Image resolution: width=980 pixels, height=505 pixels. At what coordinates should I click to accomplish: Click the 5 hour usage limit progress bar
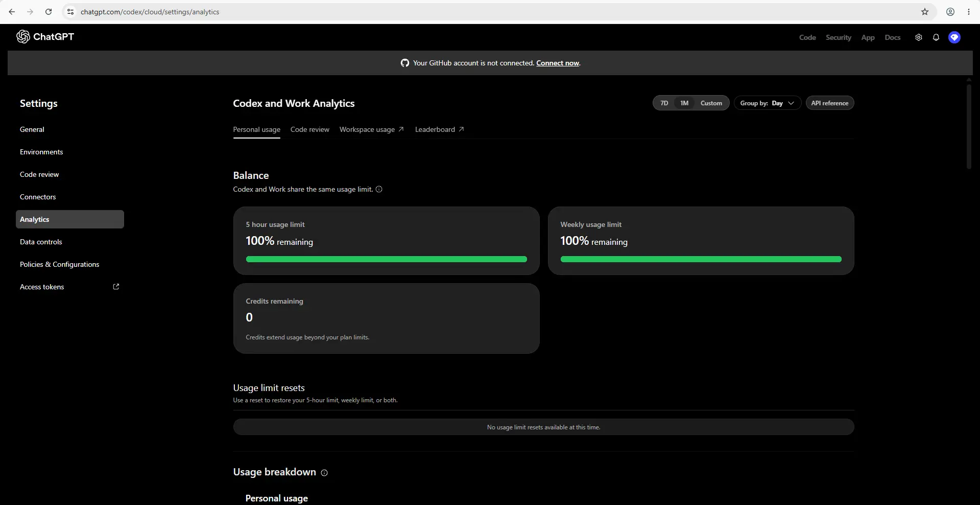[387, 259]
